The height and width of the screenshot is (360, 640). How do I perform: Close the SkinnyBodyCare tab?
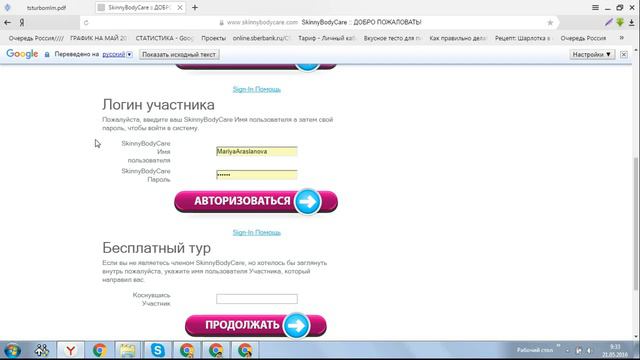click(x=180, y=8)
